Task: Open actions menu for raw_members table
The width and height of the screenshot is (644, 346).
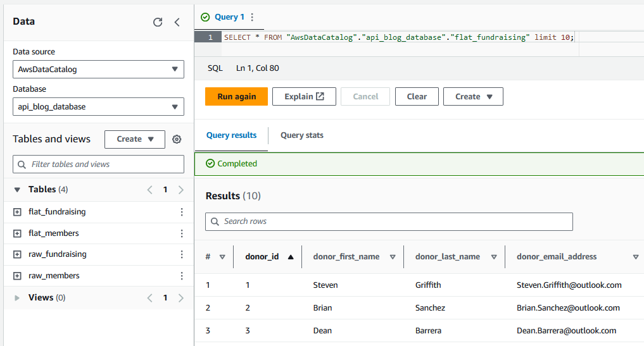Action: click(182, 276)
